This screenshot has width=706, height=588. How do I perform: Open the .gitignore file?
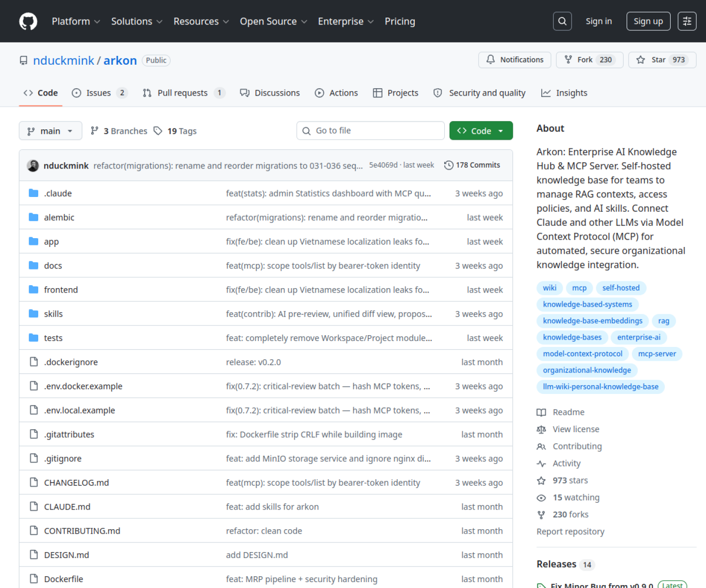click(x=62, y=459)
